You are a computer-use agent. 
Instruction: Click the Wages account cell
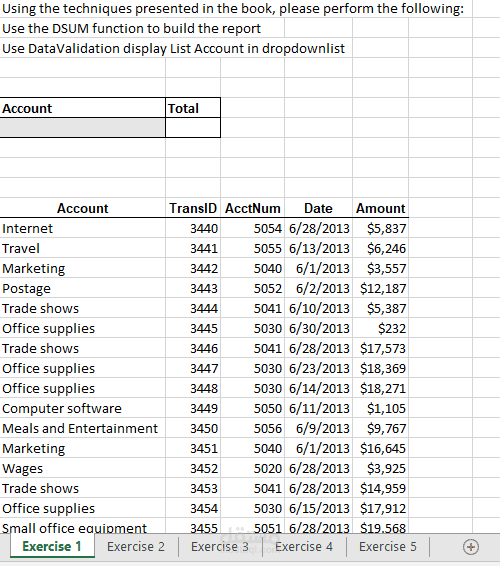click(x=82, y=469)
